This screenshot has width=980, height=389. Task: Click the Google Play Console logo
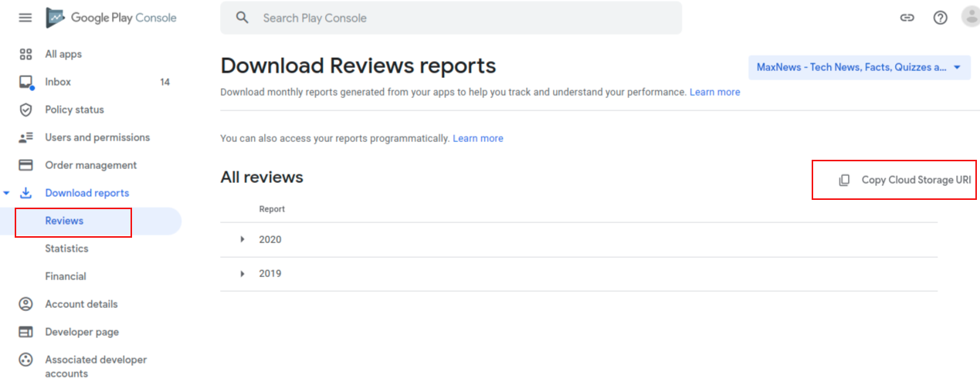coord(111,18)
